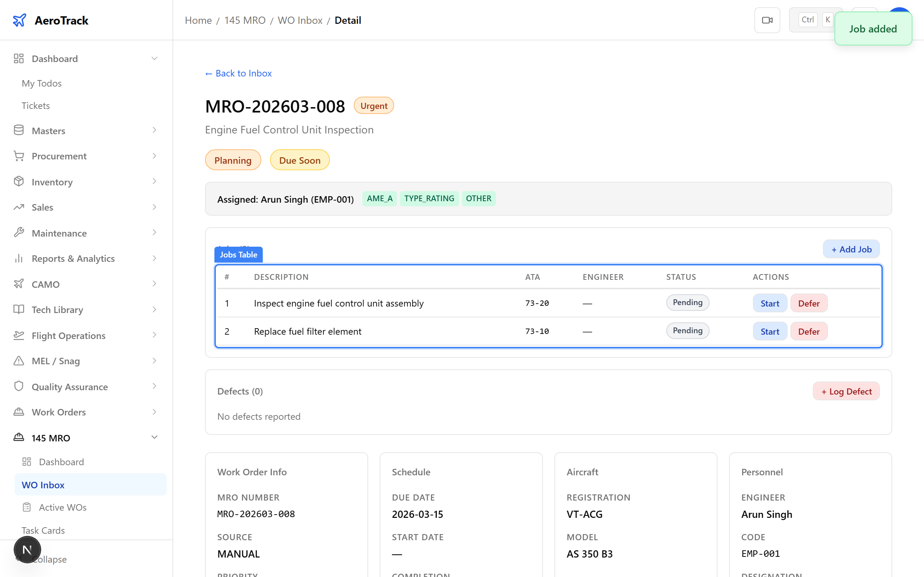
Task: Select the Dashboard grid icon
Action: pyautogui.click(x=19, y=58)
